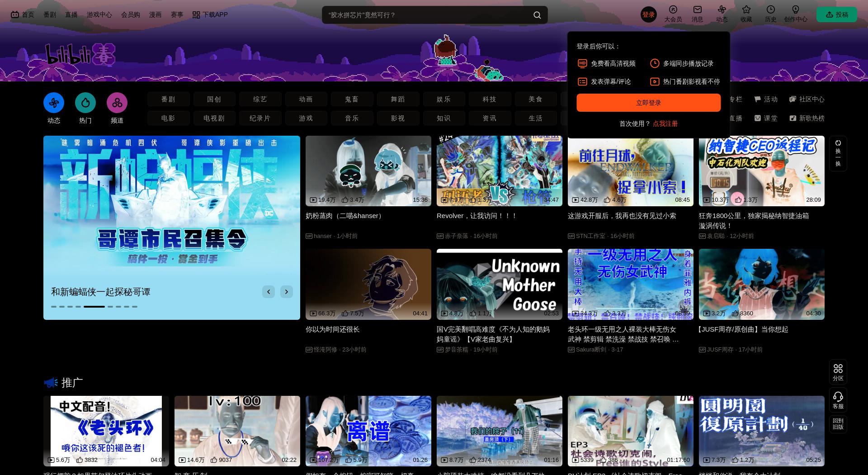Select 纪录片 category tab

pos(260,118)
